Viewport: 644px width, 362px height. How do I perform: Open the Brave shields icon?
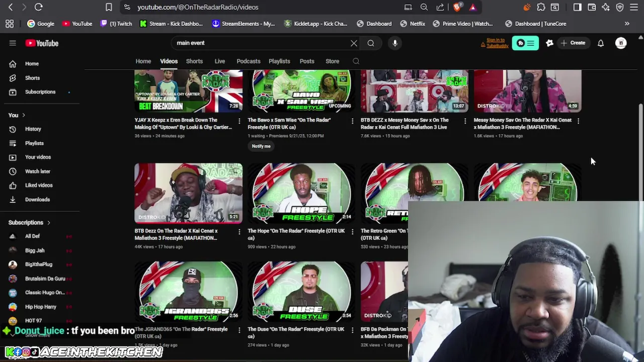tap(457, 7)
